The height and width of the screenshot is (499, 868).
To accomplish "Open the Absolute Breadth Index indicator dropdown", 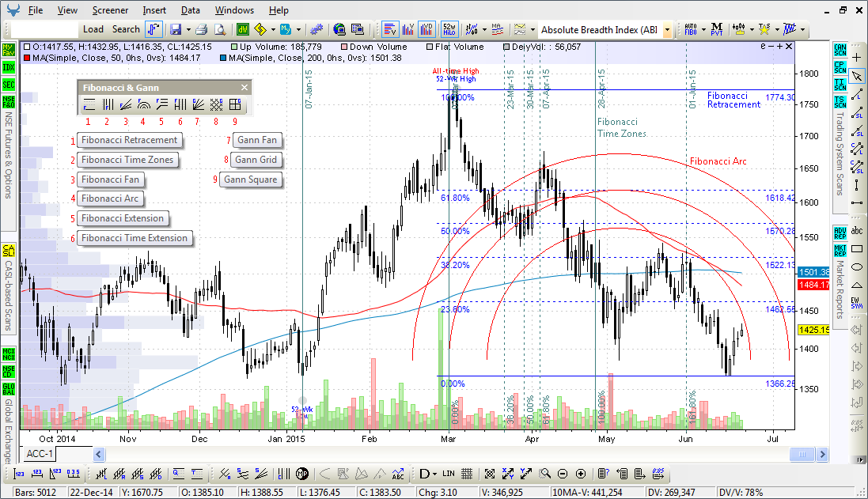I will [x=667, y=30].
